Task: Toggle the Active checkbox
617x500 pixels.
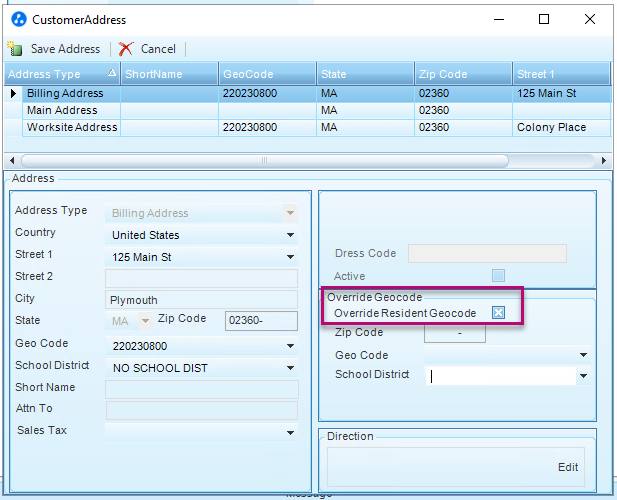Action: pyautogui.click(x=498, y=276)
